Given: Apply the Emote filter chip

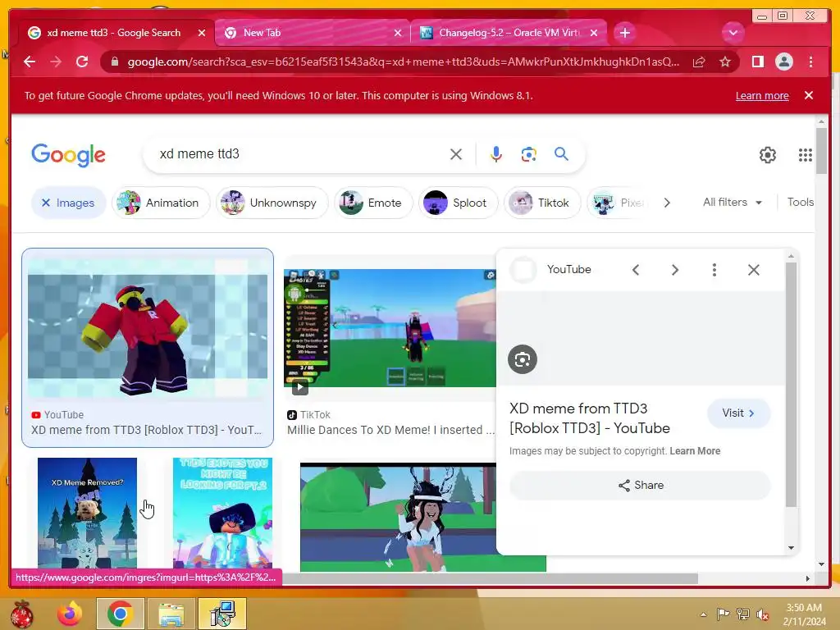Looking at the screenshot, I should [373, 203].
